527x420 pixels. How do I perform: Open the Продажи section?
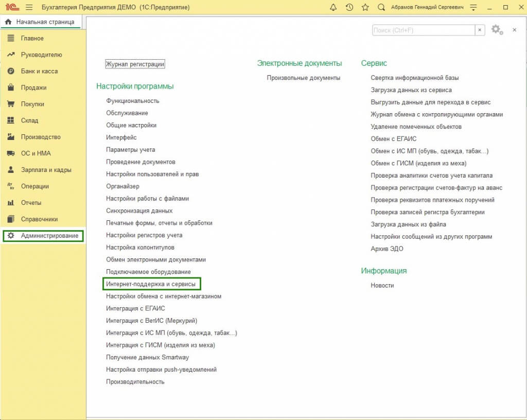tap(33, 87)
